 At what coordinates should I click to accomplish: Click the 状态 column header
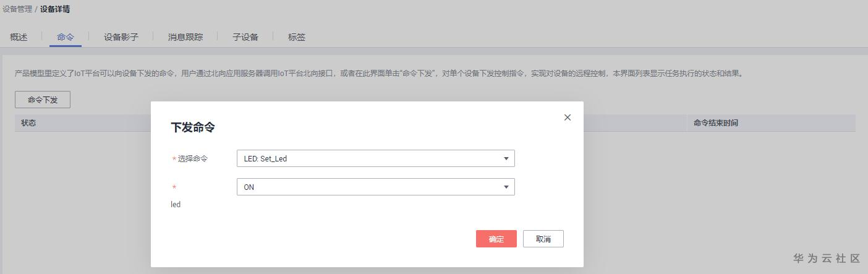28,123
